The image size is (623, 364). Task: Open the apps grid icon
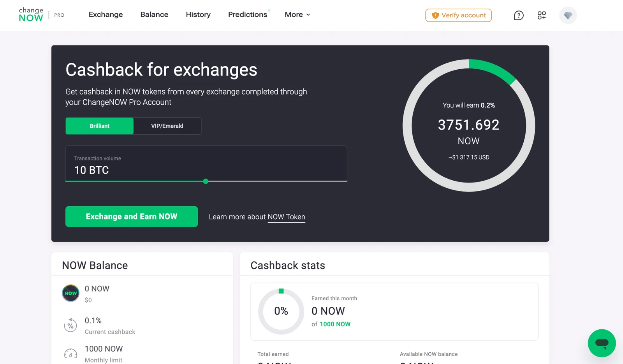[542, 15]
